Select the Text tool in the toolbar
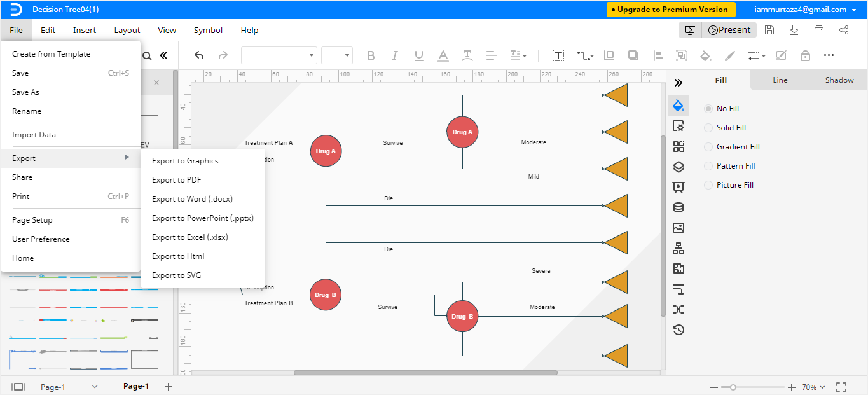Image resolution: width=868 pixels, height=395 pixels. 558,55
